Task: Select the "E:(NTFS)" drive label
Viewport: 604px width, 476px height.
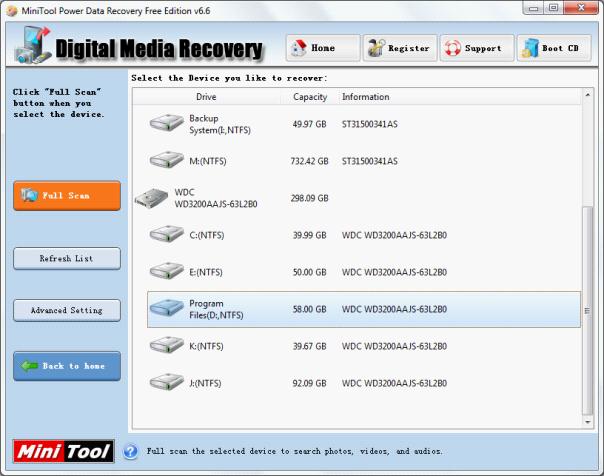Action: pos(206,272)
